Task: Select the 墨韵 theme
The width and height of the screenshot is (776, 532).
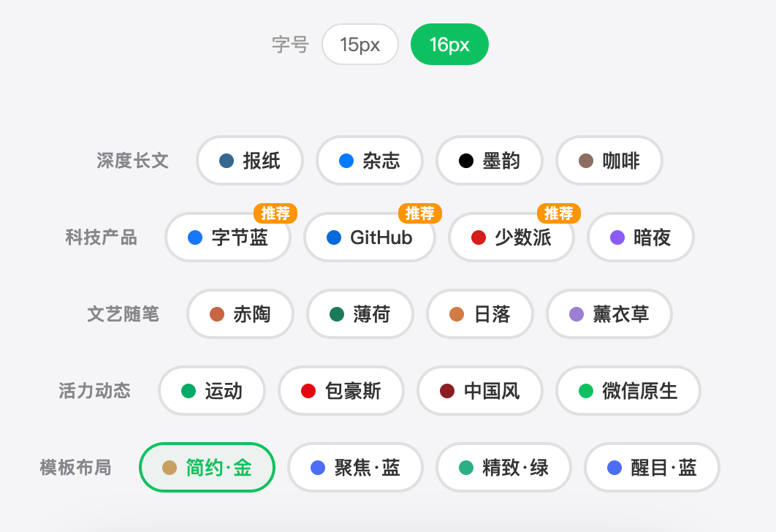Action: [490, 161]
